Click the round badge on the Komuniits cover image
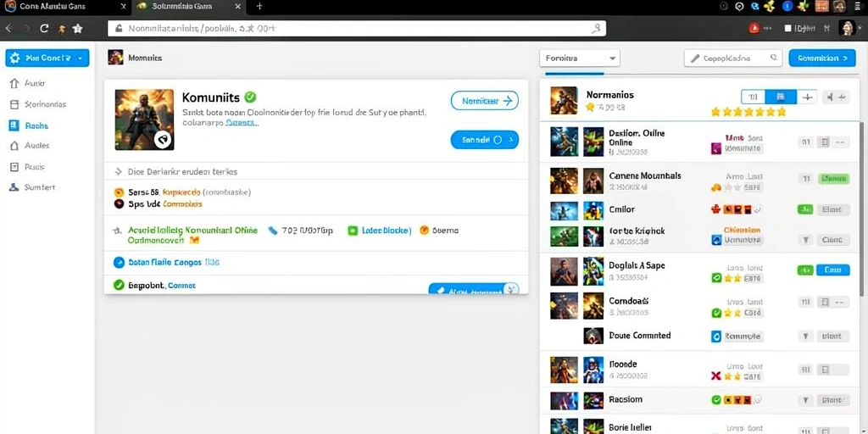The height and width of the screenshot is (434, 868). pyautogui.click(x=163, y=140)
